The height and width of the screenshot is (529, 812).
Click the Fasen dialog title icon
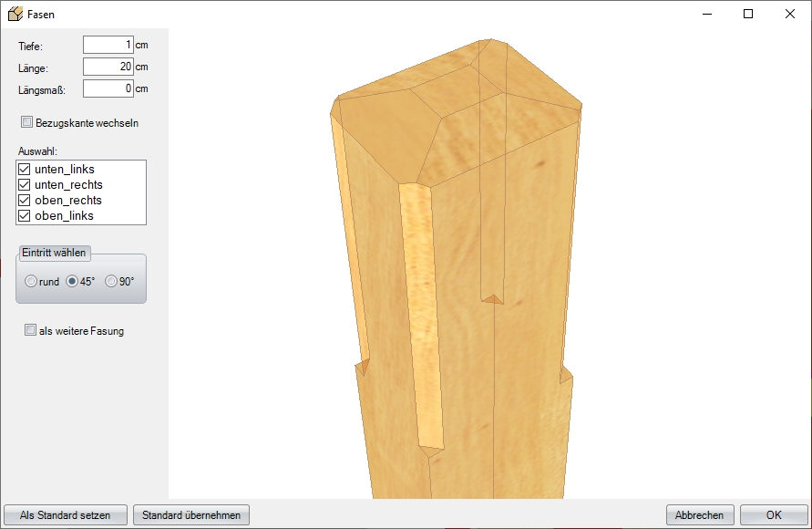click(15, 15)
